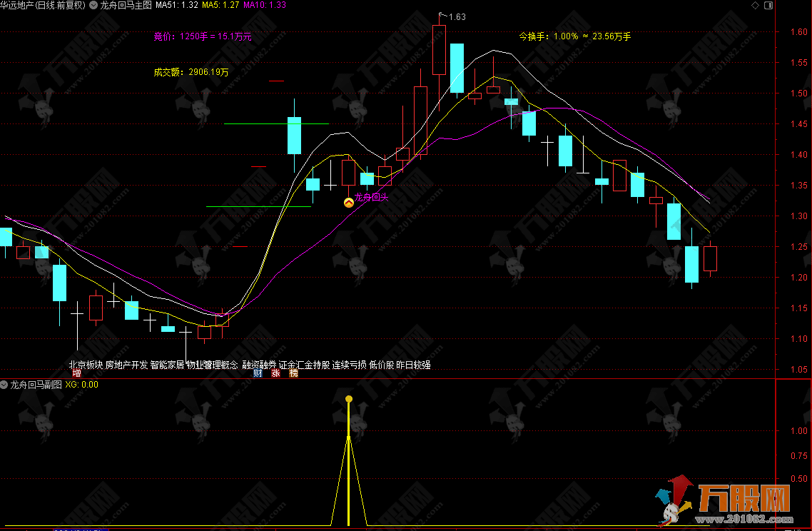This screenshot has height=531, width=812.
Task: Open the 龙舟回马副图 sub-chart dropdown circle
Action: coord(4,385)
